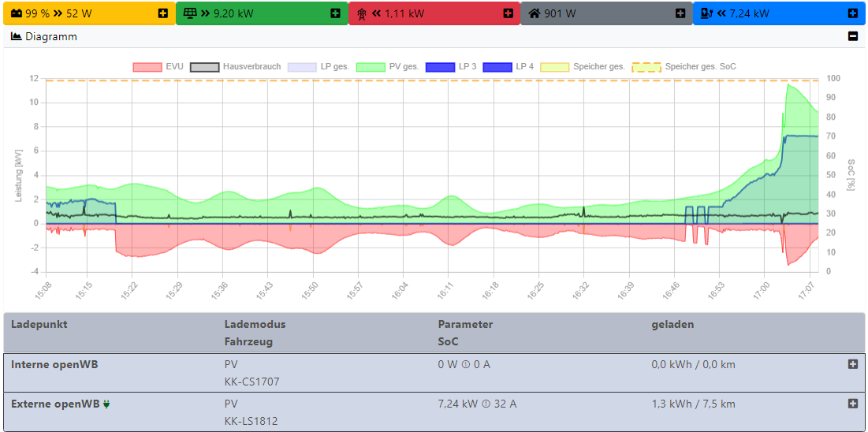
Task: Click the green plug icon next to Externe openWB
Action: (x=106, y=404)
